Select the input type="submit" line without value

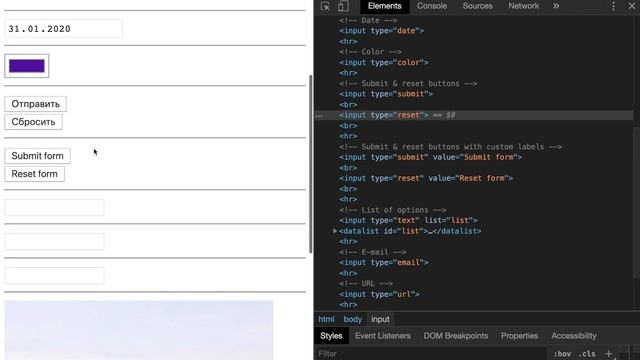click(x=386, y=94)
